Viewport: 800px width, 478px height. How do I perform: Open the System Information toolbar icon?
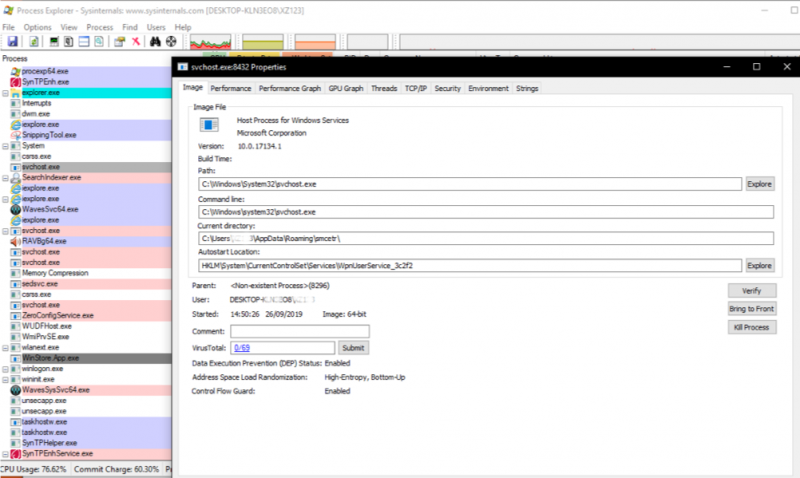54,41
